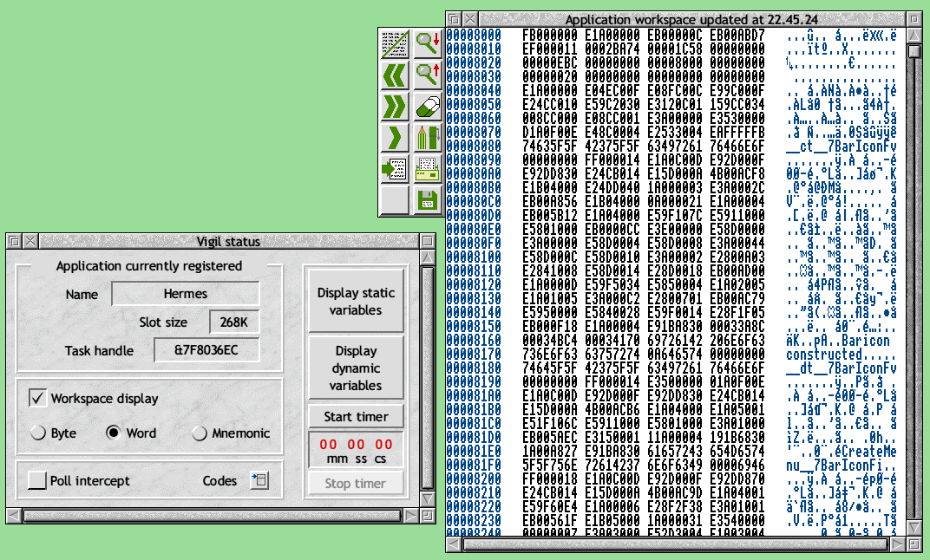930x560 pixels.
Task: Click the single right chevron icon
Action: pyautogui.click(x=395, y=137)
